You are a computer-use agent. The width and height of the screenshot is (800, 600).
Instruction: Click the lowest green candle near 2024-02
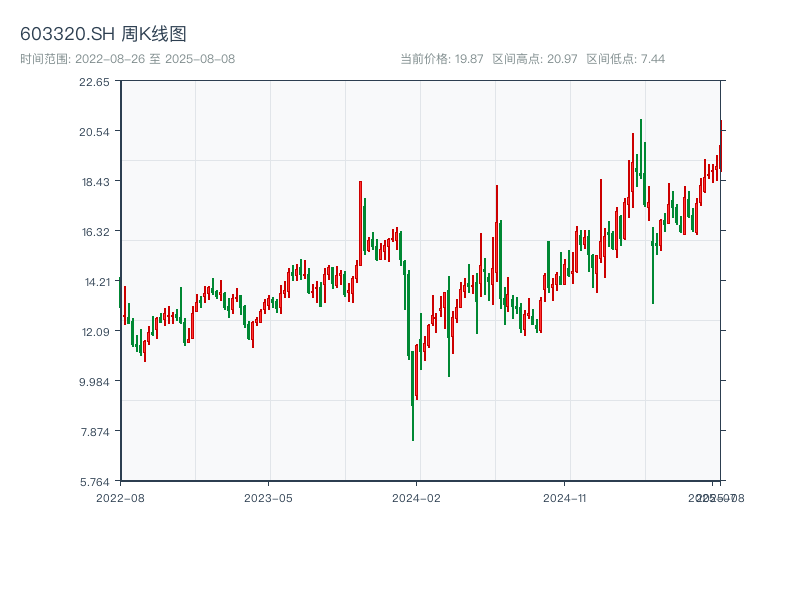412,400
